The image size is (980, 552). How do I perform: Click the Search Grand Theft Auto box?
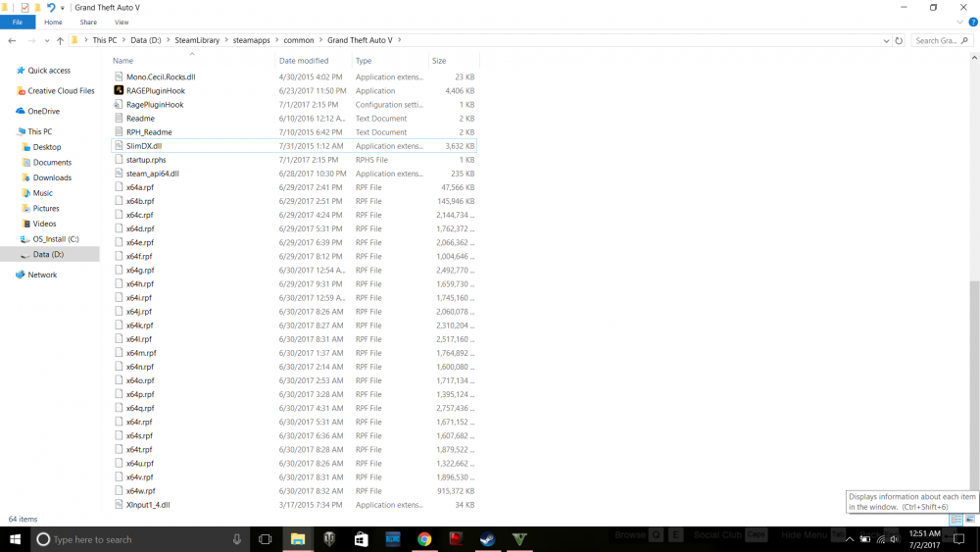(941, 40)
